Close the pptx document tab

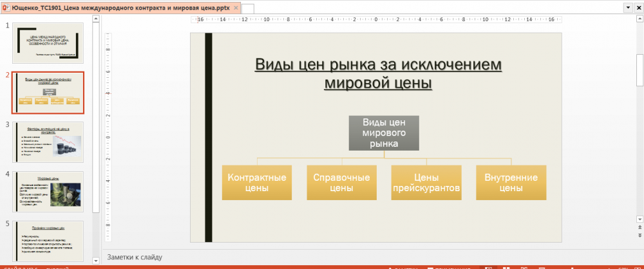tap(236, 8)
